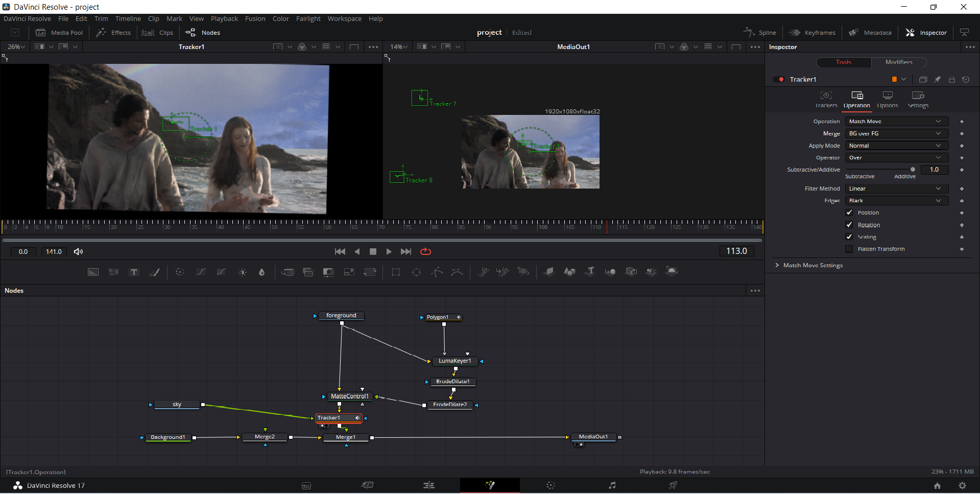This screenshot has height=494, width=980.
Task: Add a Text+ node from the toolbar
Action: 134,272
